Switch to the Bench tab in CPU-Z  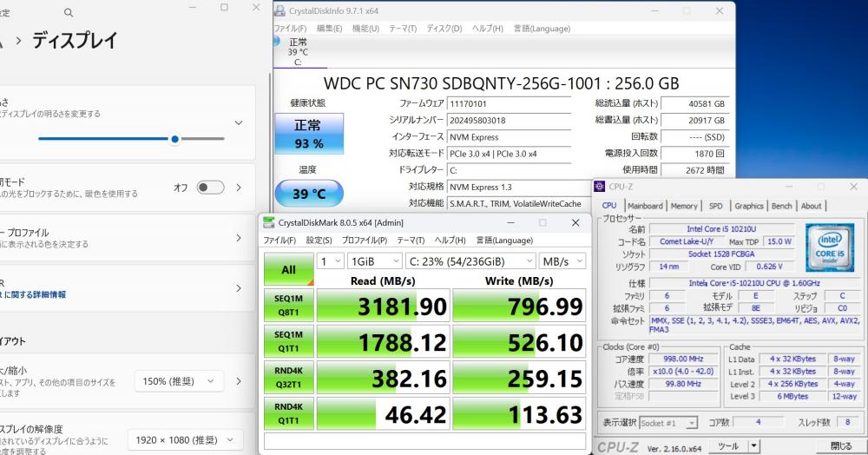tap(782, 206)
